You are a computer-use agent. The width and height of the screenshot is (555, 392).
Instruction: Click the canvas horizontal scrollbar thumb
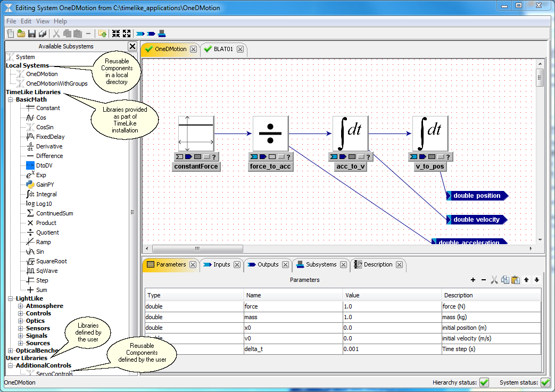click(197, 248)
